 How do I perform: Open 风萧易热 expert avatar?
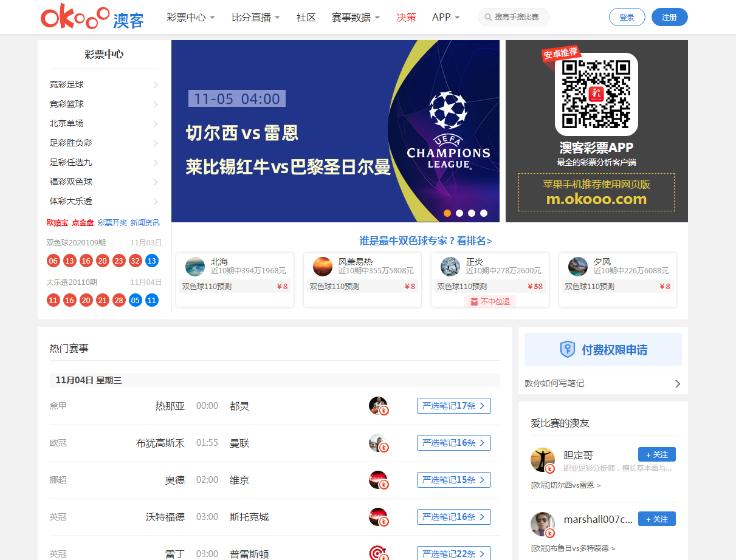(323, 267)
